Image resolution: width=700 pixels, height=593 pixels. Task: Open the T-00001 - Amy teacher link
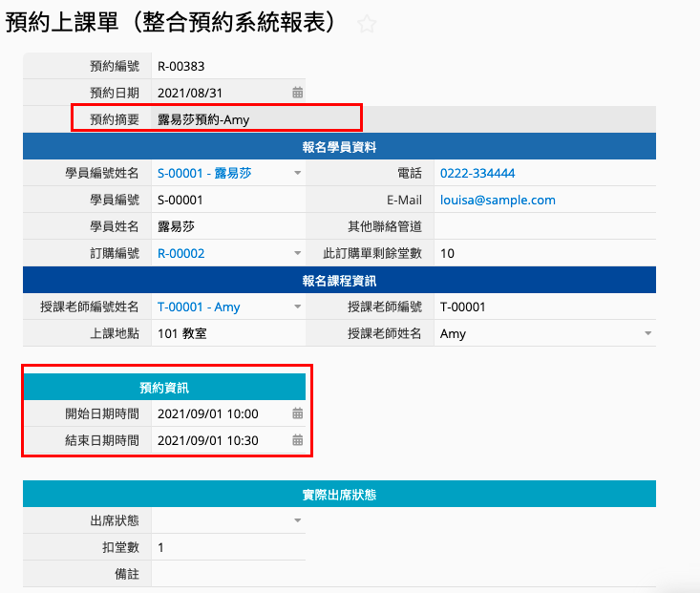pyautogui.click(x=199, y=307)
